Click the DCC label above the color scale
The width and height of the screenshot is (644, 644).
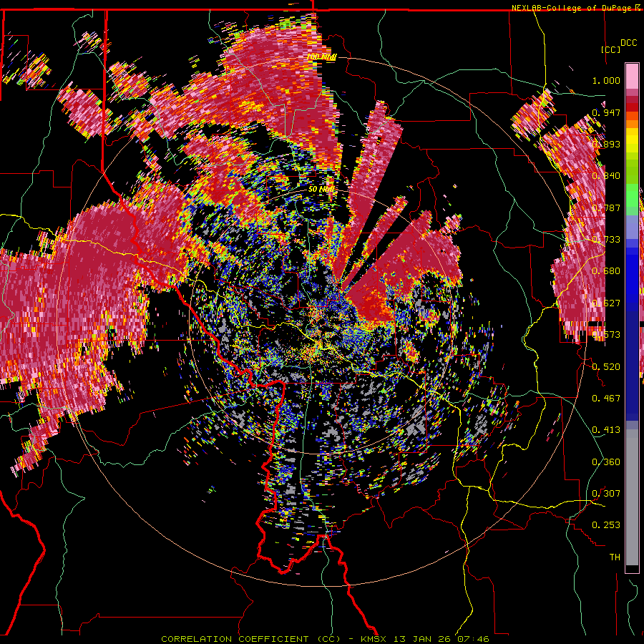pyautogui.click(x=629, y=43)
